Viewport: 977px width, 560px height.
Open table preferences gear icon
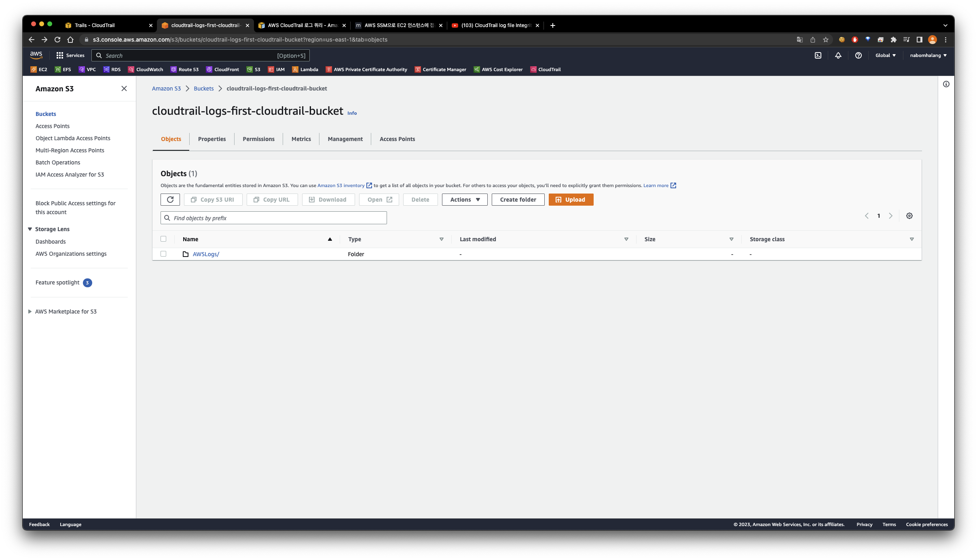pos(909,216)
